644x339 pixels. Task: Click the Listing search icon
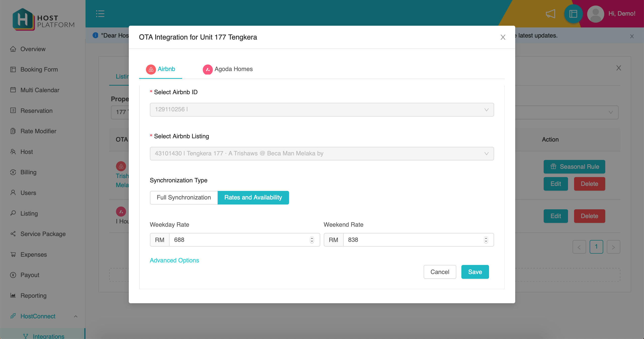tap(13, 213)
